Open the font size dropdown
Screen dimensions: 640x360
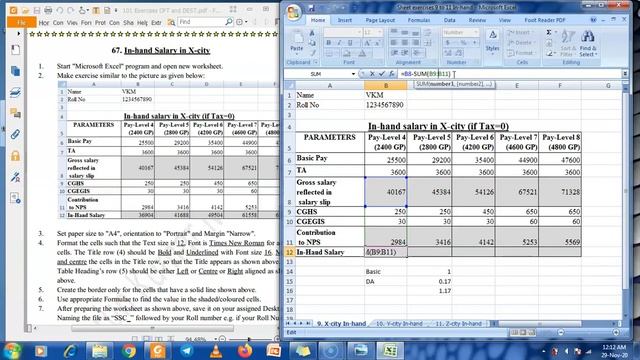(380, 32)
